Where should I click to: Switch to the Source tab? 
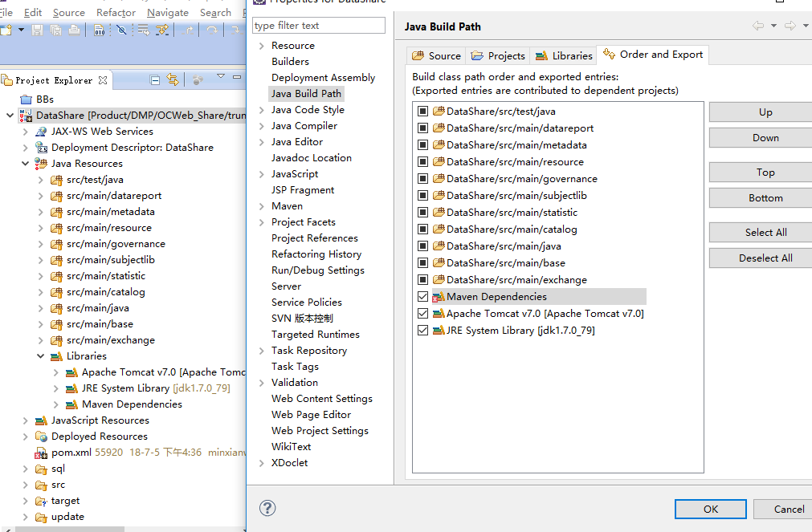(x=436, y=56)
